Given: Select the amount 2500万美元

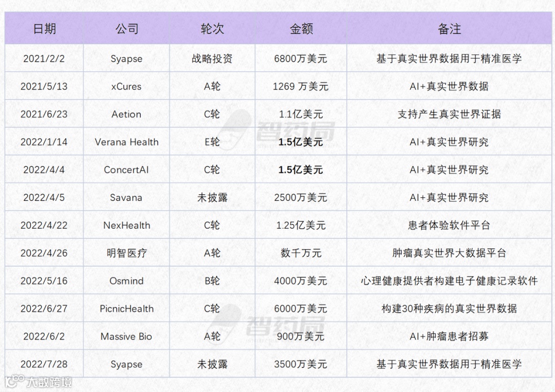Looking at the screenshot, I should tap(301, 197).
